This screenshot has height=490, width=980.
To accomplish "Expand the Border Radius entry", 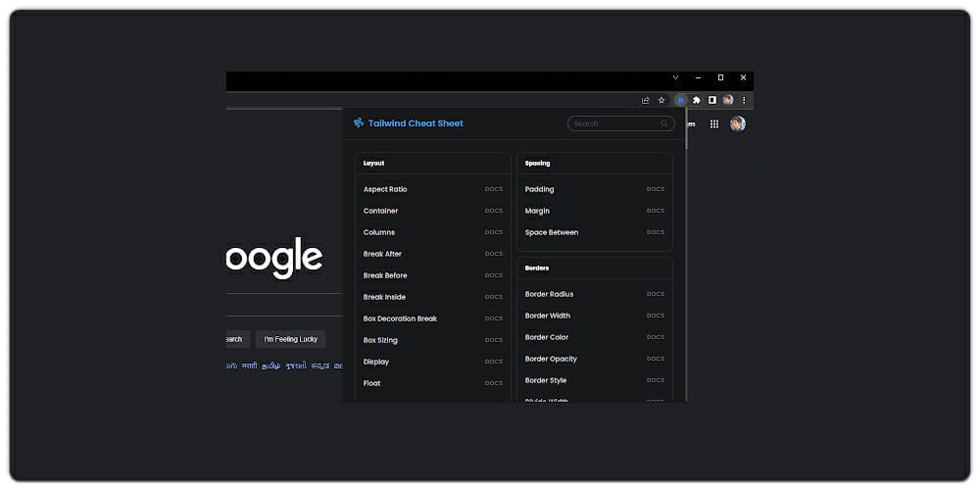I will pyautogui.click(x=549, y=294).
